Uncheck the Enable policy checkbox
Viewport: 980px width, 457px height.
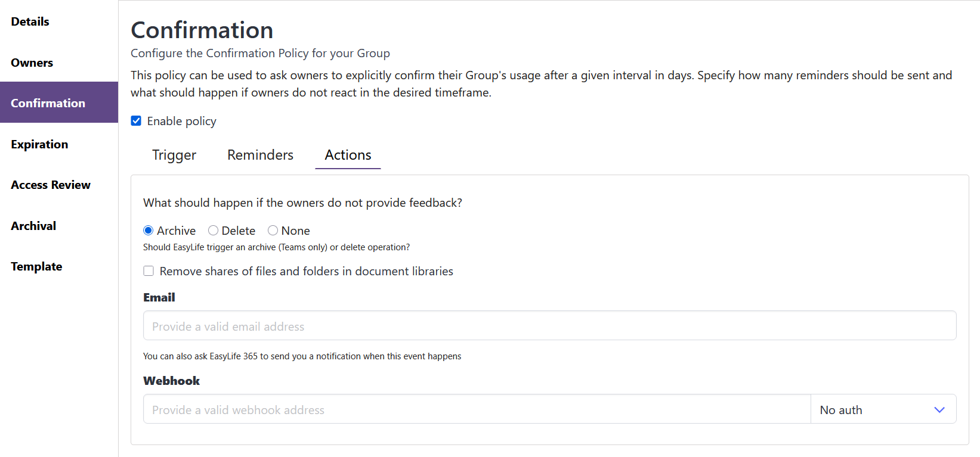click(136, 121)
